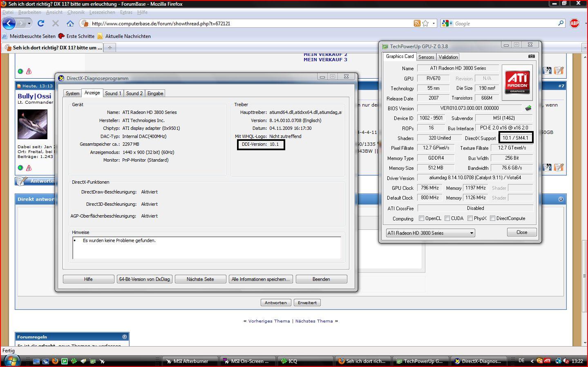This screenshot has width=588, height=367.
Task: Save the BIOS with the chip icon
Action: pos(528,108)
